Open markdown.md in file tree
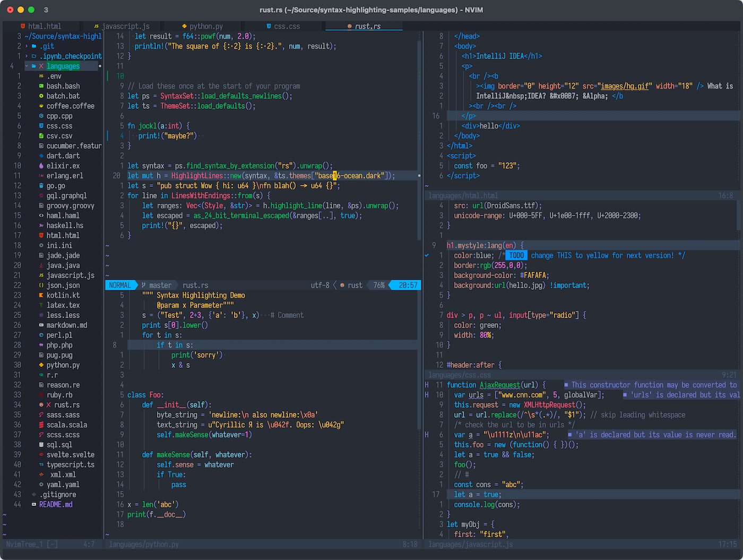 [x=67, y=325]
